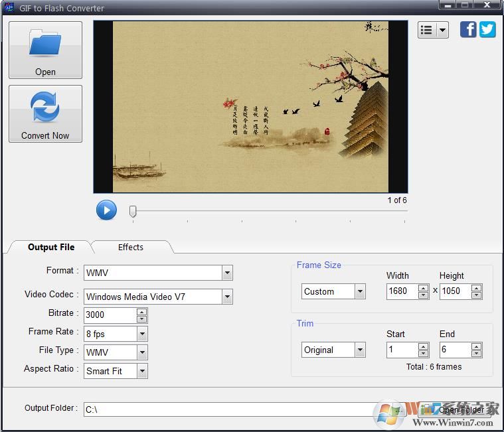Minimize the GIF to Flash Converter window
The height and width of the screenshot is (432, 504).
448,5
